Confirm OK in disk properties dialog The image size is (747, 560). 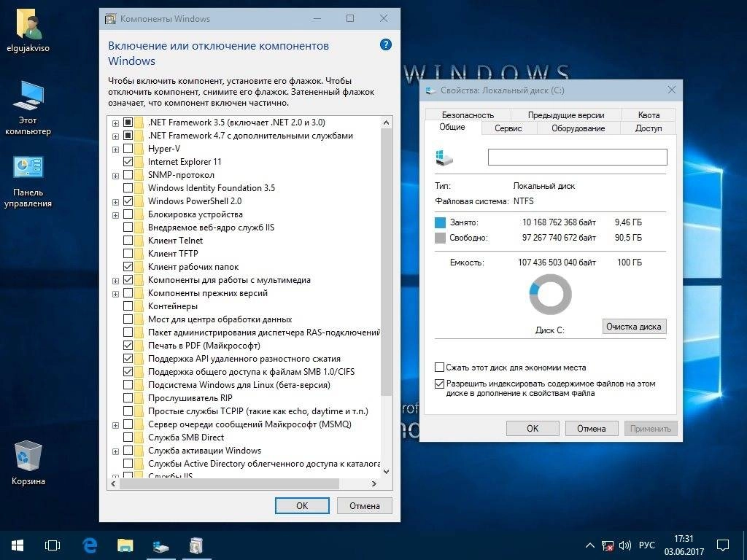coord(533,428)
